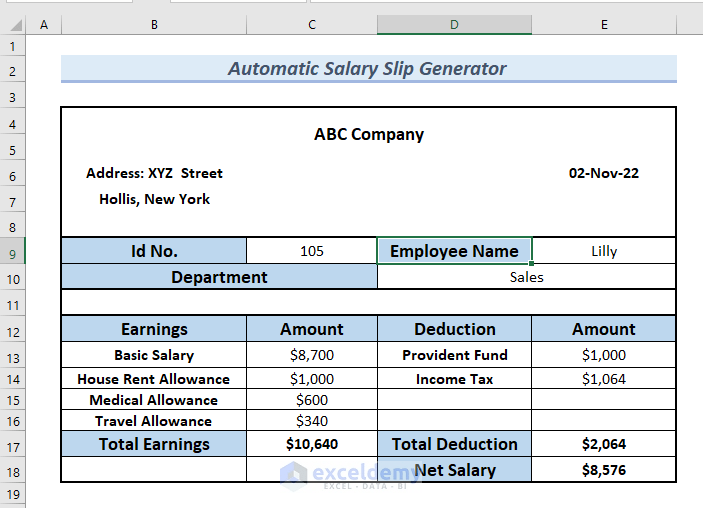Click the $340 Travel Allowance amount
Image resolution: width=703 pixels, height=508 pixels.
coord(312,421)
